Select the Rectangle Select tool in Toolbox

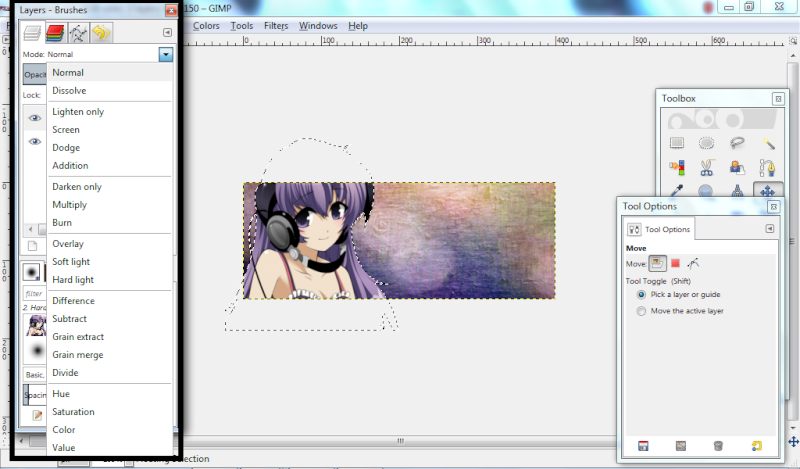(677, 143)
